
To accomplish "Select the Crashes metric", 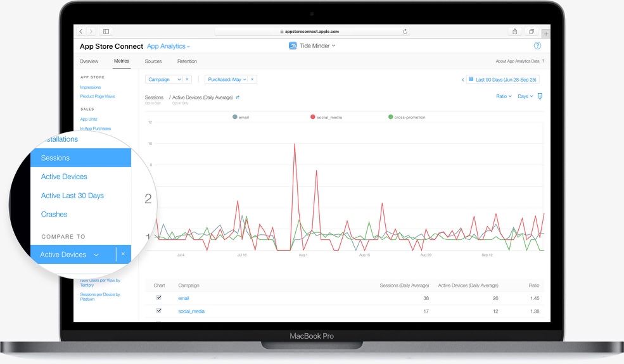I will (54, 214).
